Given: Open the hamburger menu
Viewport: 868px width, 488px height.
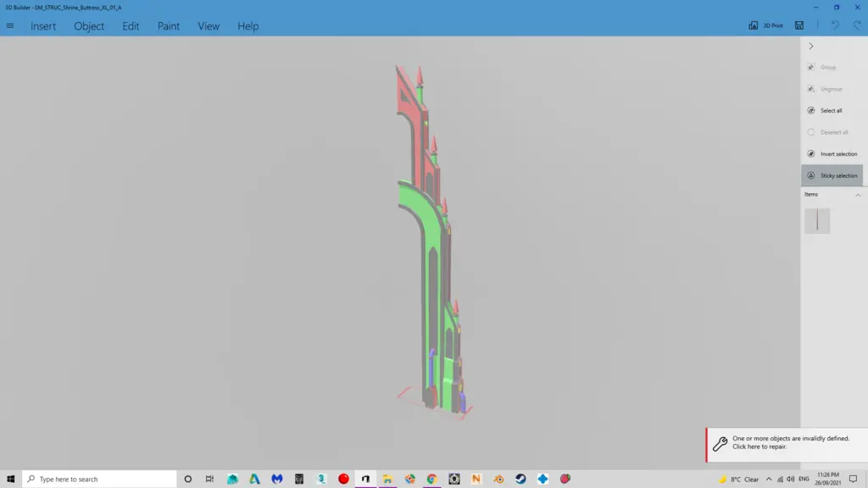Looking at the screenshot, I should [10, 25].
